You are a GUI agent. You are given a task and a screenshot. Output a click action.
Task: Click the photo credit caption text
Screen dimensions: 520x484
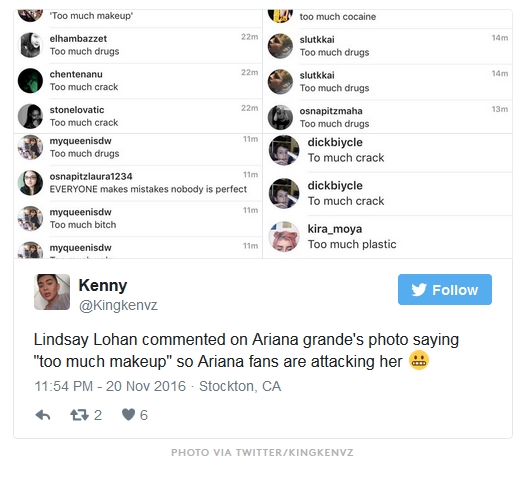(262, 452)
